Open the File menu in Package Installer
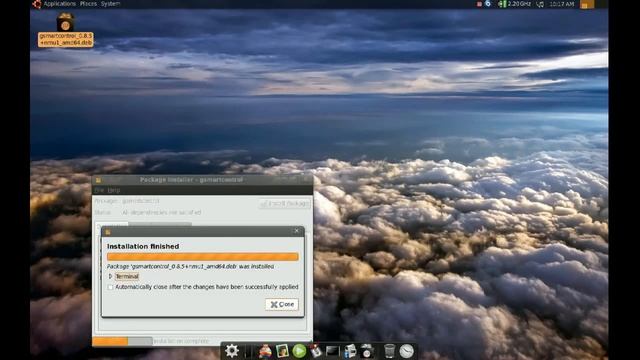The width and height of the screenshot is (640, 360). 99,190
